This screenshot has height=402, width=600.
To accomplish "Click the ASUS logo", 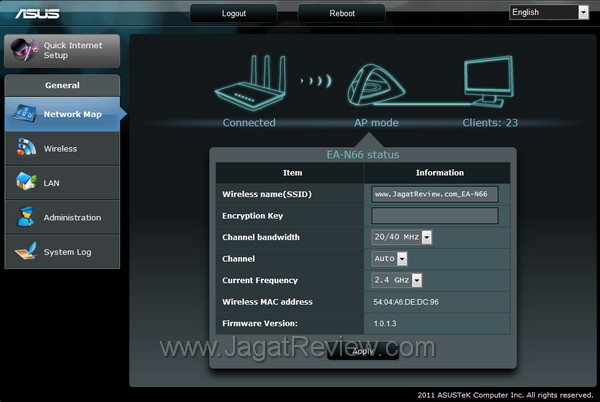I will pos(38,14).
